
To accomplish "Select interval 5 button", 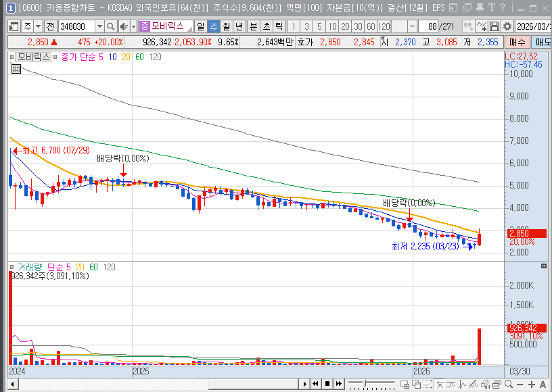I will [x=319, y=26].
